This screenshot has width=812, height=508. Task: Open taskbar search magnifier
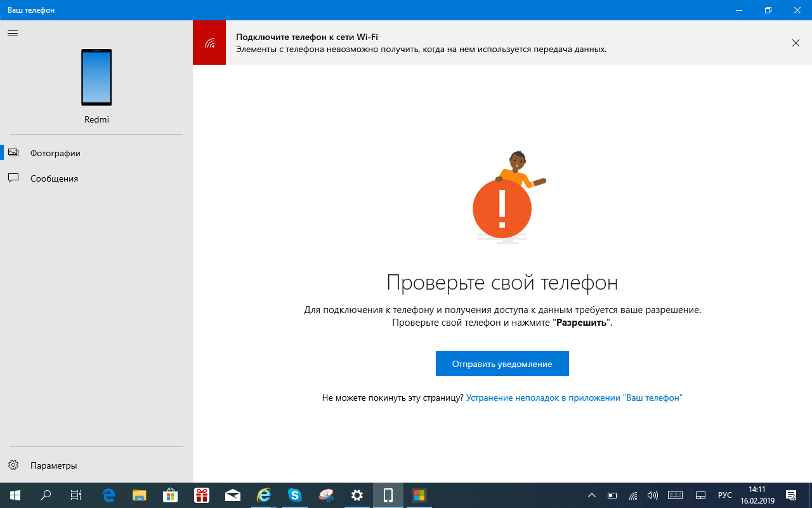(46, 495)
